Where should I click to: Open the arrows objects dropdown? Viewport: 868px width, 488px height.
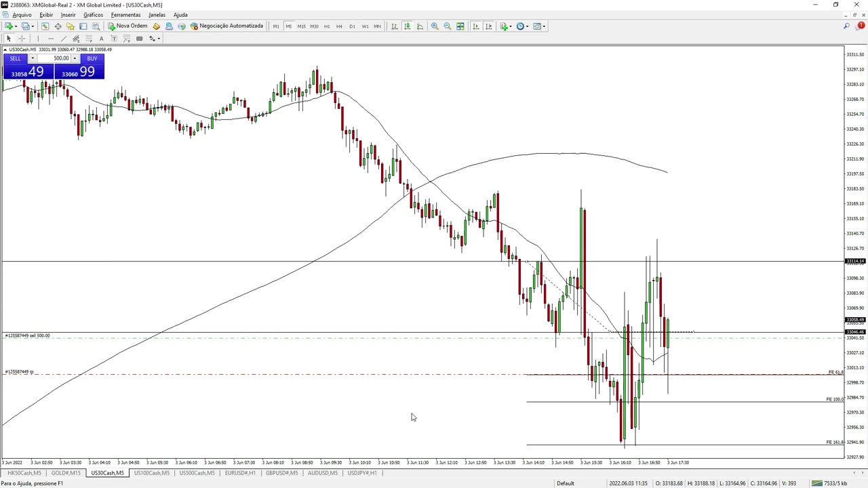(x=159, y=39)
